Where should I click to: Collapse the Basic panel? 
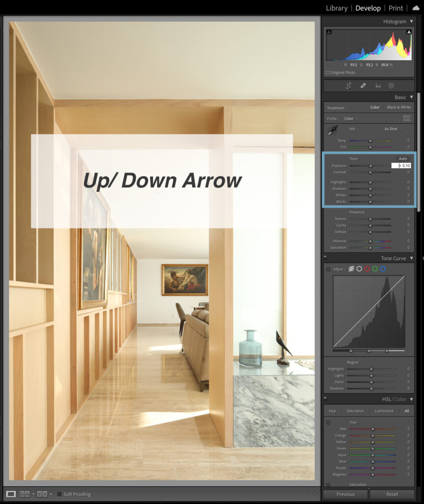[x=412, y=97]
